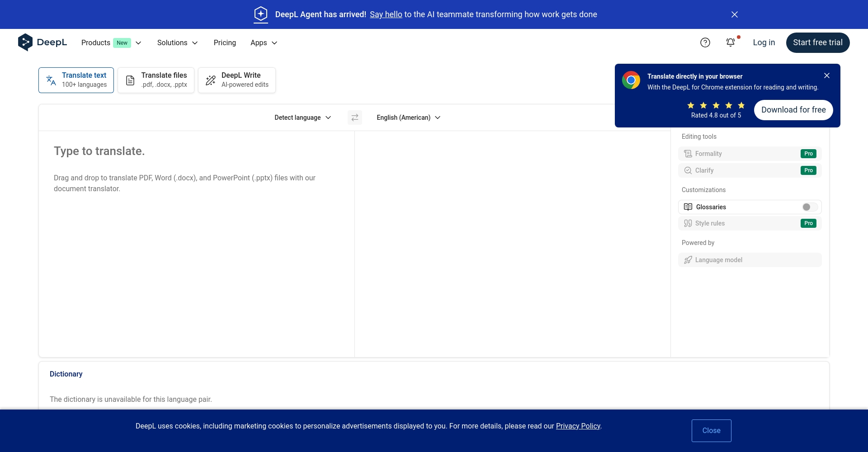Click the Language model rocket icon
The height and width of the screenshot is (452, 868).
click(x=688, y=260)
